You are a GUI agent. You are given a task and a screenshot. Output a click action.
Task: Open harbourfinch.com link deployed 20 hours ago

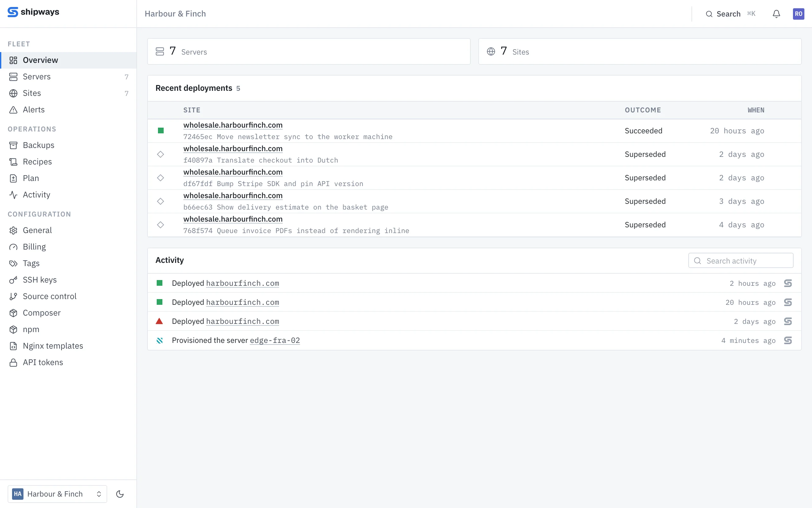pyautogui.click(x=243, y=302)
